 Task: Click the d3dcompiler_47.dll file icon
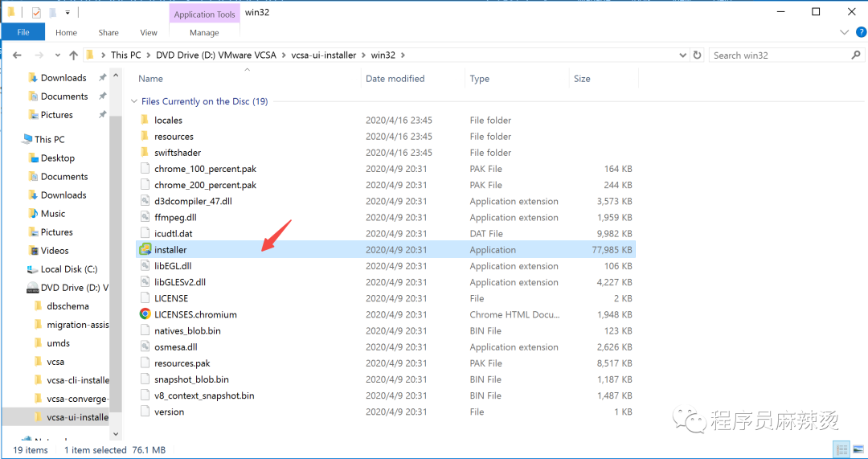coord(145,201)
